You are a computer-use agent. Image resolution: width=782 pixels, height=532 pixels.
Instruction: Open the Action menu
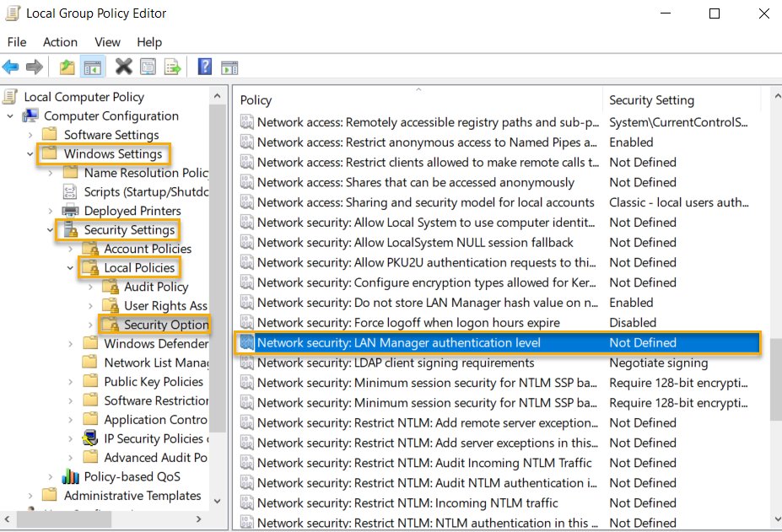[x=60, y=42]
